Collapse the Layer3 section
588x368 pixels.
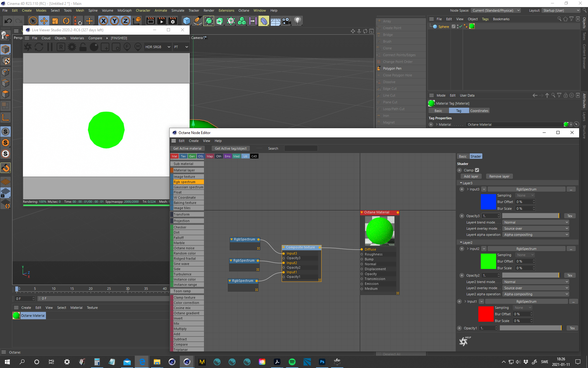pyautogui.click(x=461, y=183)
